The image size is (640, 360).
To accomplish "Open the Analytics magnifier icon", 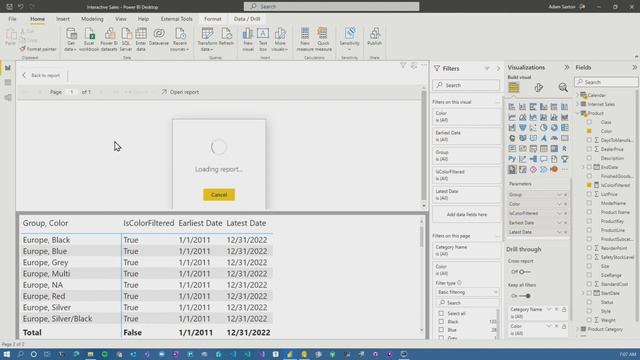I will tap(563, 87).
